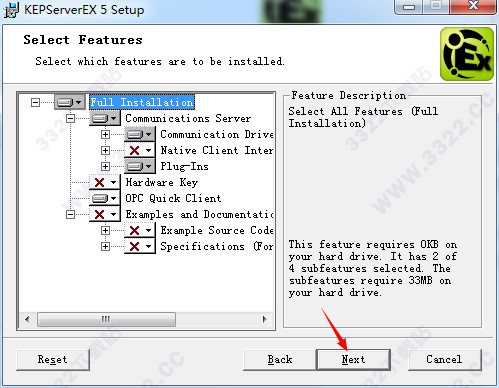Screen dimensions: 499x388
Task: Expand the Example Source Code node
Action: 105,230
